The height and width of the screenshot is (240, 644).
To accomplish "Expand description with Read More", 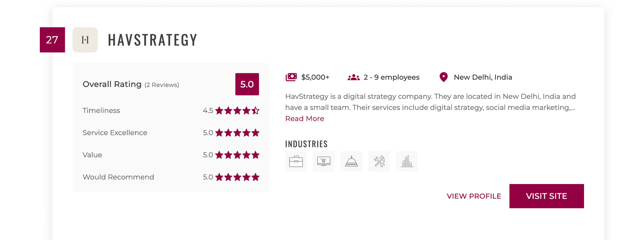I will (305, 118).
